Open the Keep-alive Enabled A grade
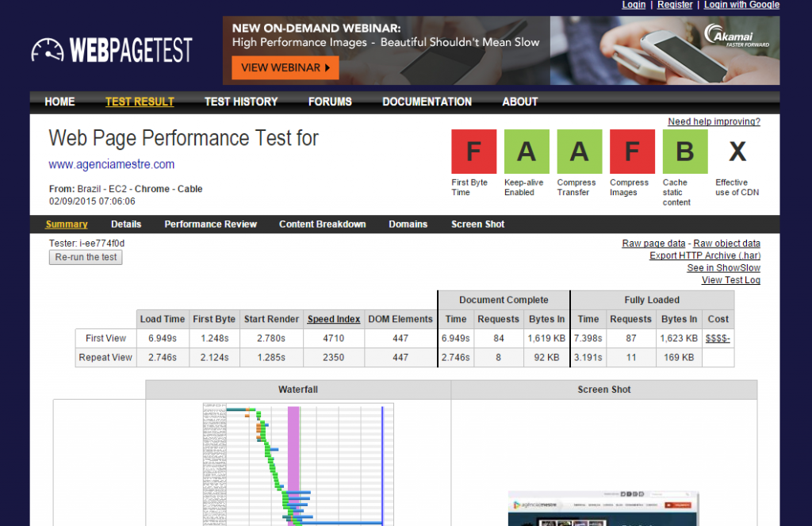This screenshot has height=526, width=812. coord(527,152)
